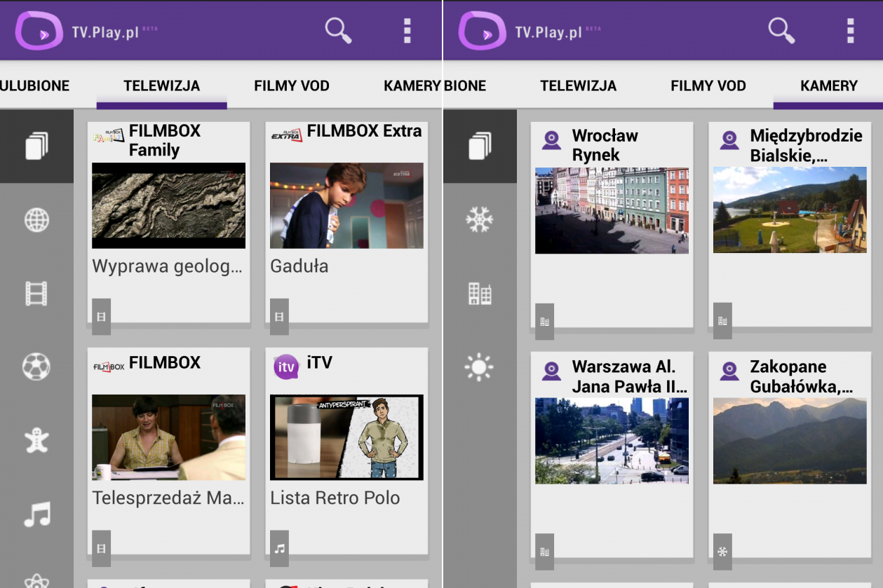Switch to TELEWIZJA tab on right screen
The width and height of the screenshot is (883, 588).
(579, 86)
